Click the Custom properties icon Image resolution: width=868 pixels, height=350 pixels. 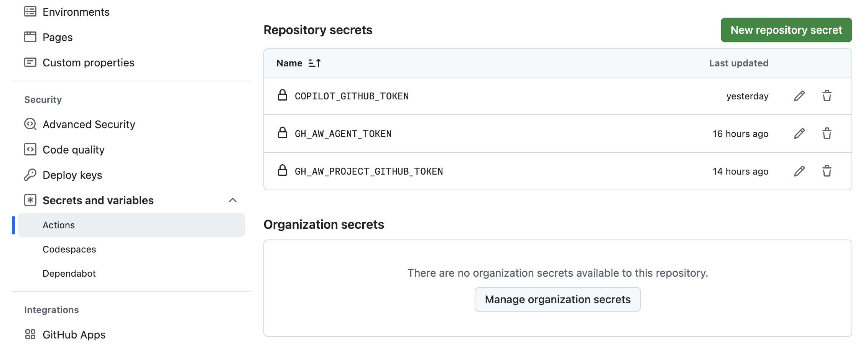[30, 62]
